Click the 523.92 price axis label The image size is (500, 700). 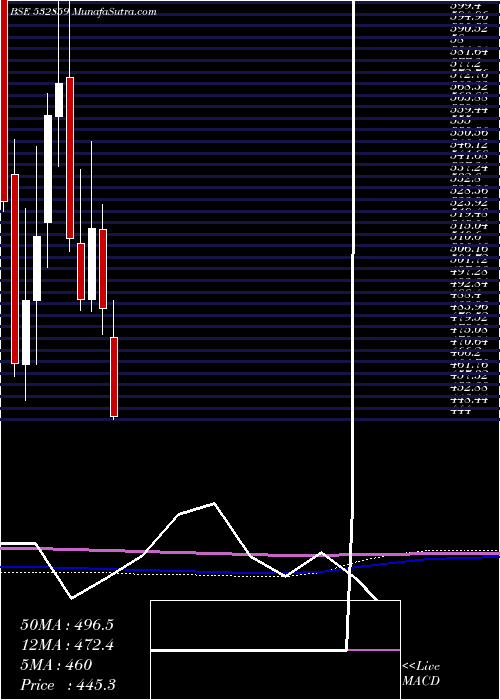[470, 203]
